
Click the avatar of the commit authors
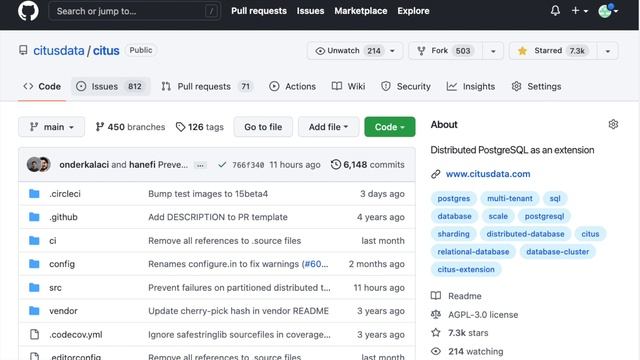[x=38, y=164]
